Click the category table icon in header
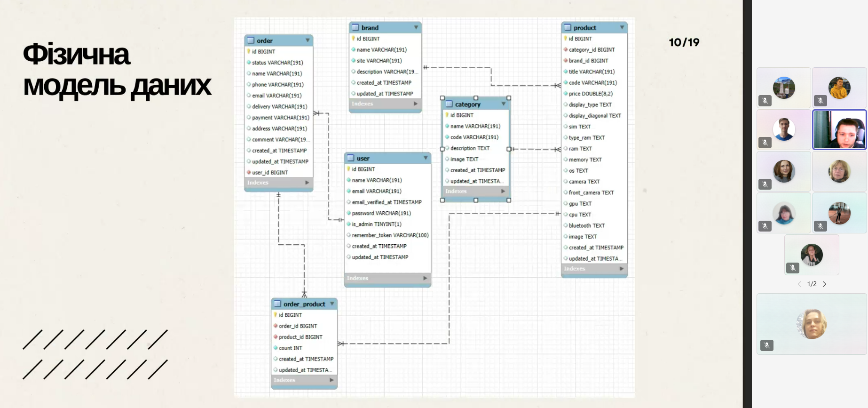 [x=449, y=104]
